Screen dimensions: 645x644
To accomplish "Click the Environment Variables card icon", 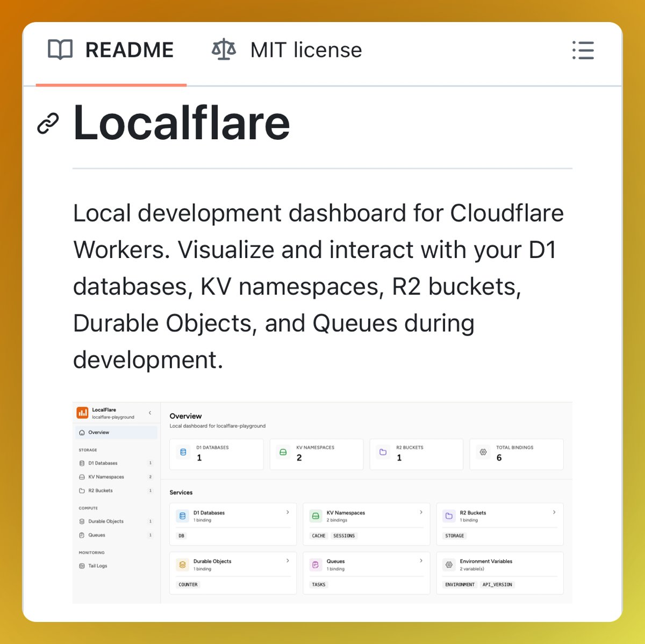I will point(449,564).
